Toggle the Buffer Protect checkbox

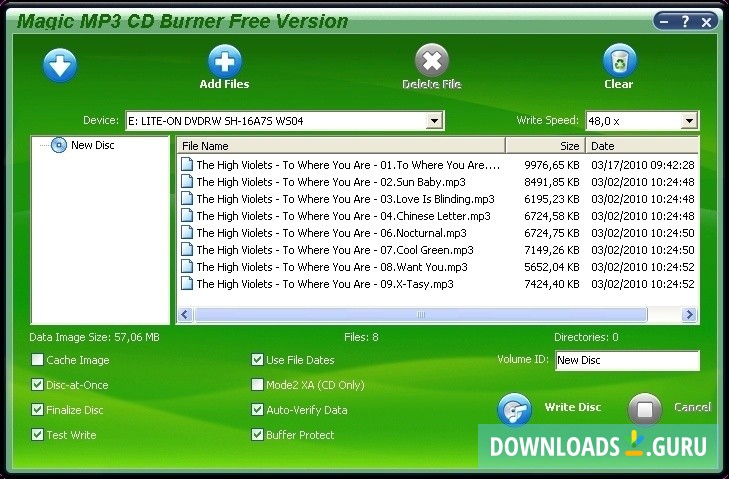[257, 435]
